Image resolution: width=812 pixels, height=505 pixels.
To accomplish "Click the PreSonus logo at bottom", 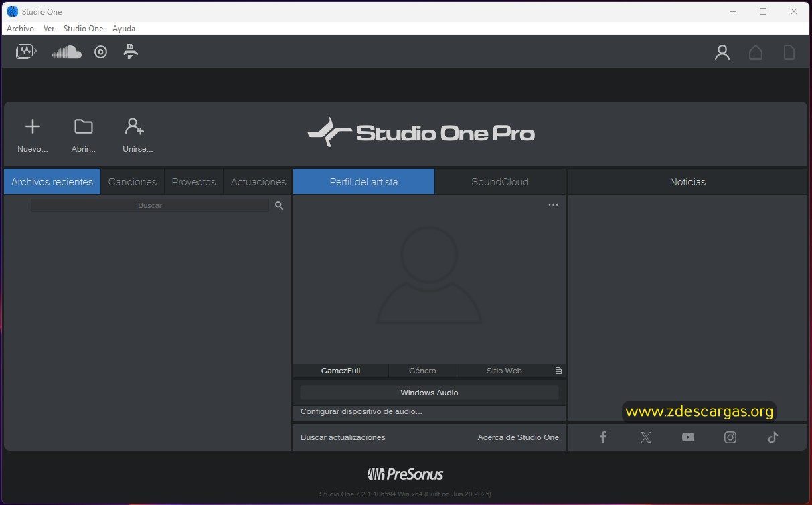I will click(406, 474).
